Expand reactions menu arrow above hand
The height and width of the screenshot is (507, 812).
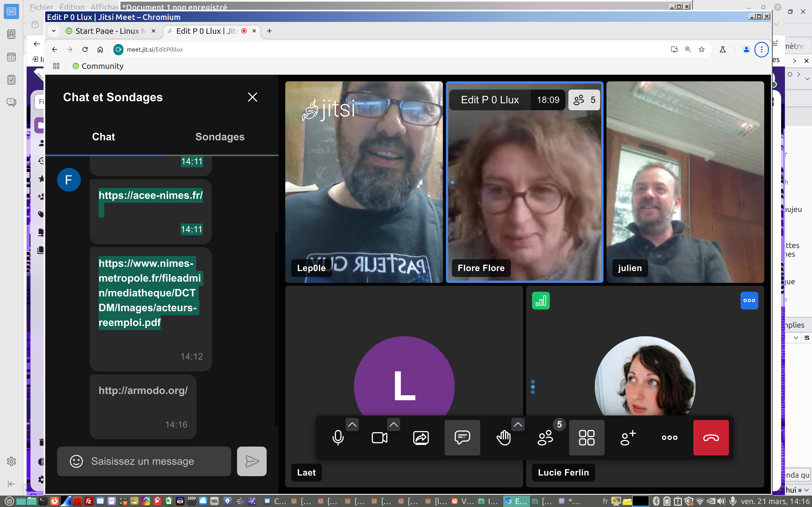click(518, 425)
